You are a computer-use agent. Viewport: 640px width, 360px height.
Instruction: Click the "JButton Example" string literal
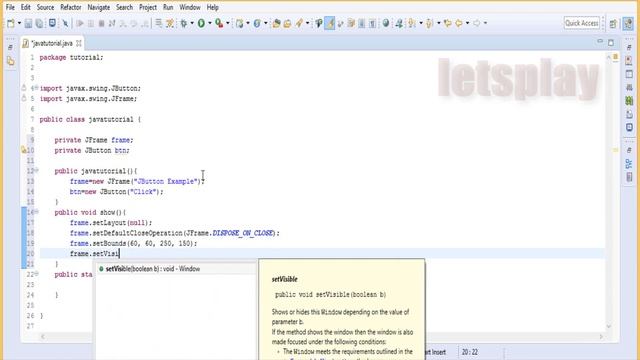pos(166,181)
